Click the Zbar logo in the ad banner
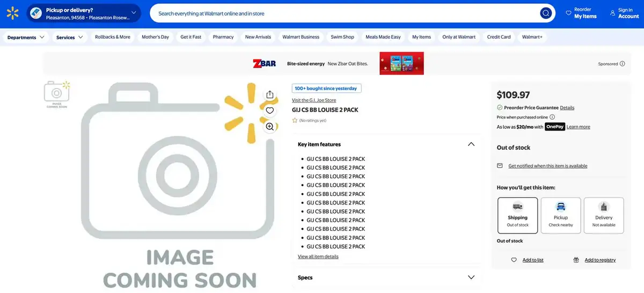 click(x=265, y=63)
